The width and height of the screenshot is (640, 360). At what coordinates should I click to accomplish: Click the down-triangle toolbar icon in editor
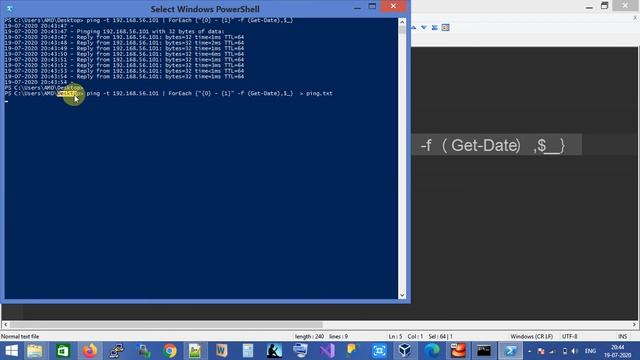coord(424,28)
